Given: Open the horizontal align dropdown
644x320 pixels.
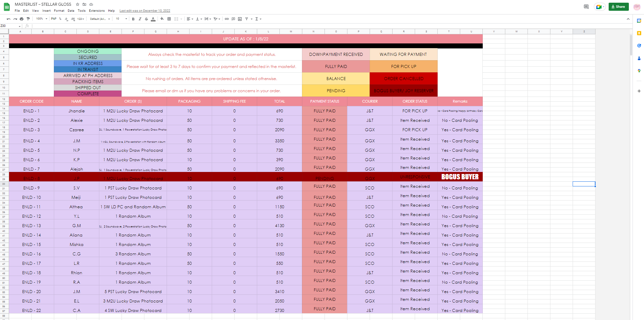Looking at the screenshot, I should tap(190, 19).
